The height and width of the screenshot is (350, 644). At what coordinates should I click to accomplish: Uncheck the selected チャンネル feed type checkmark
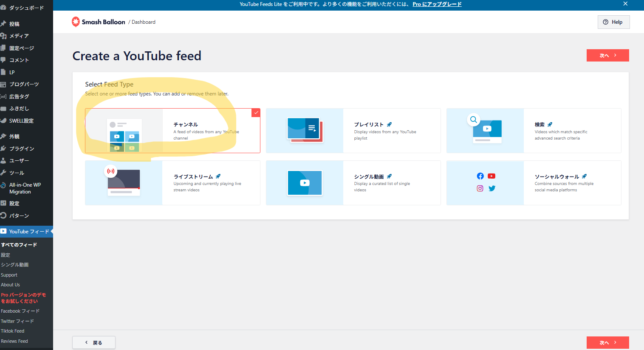point(256,112)
